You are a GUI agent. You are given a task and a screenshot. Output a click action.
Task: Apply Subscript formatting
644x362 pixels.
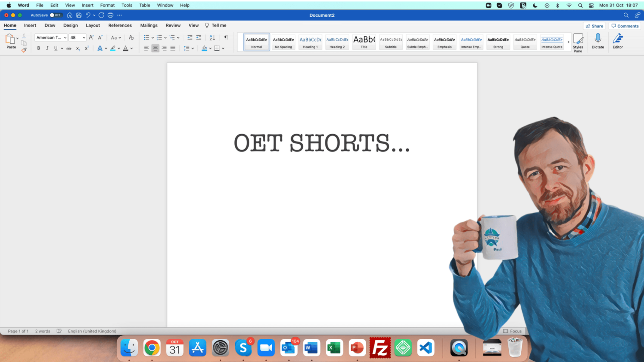click(78, 48)
